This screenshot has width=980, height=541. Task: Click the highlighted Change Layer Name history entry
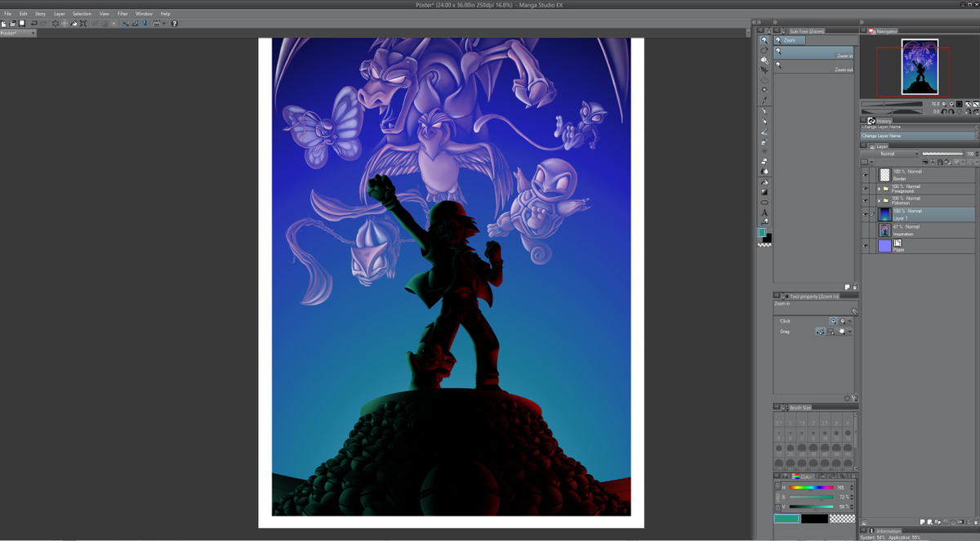click(918, 136)
